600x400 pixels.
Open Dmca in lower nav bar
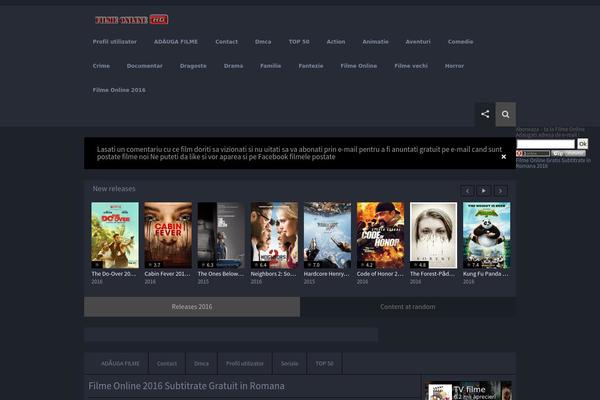[x=201, y=363]
